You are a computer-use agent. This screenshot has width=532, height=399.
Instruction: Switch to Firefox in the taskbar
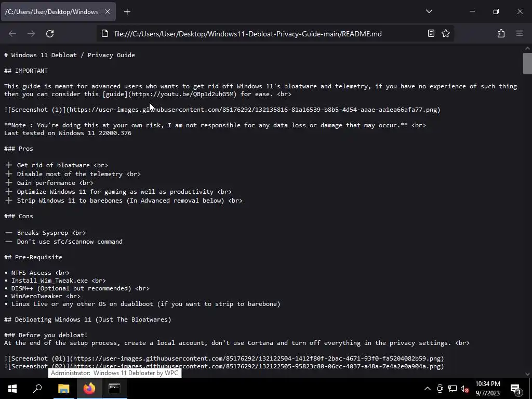pos(89,389)
